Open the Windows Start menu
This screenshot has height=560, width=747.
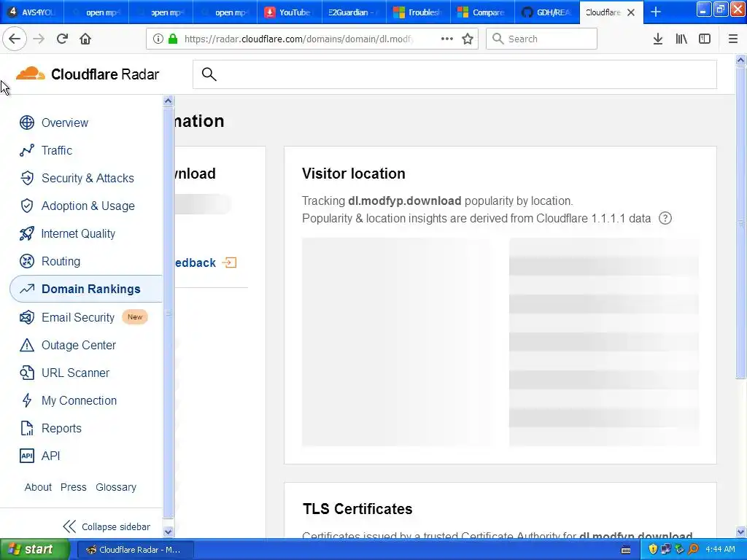(x=34, y=549)
